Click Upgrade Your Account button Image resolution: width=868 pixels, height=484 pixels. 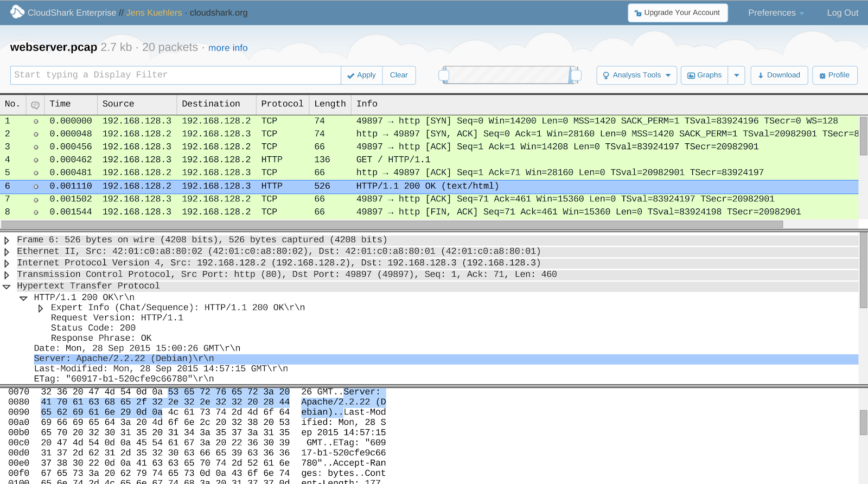(x=678, y=12)
